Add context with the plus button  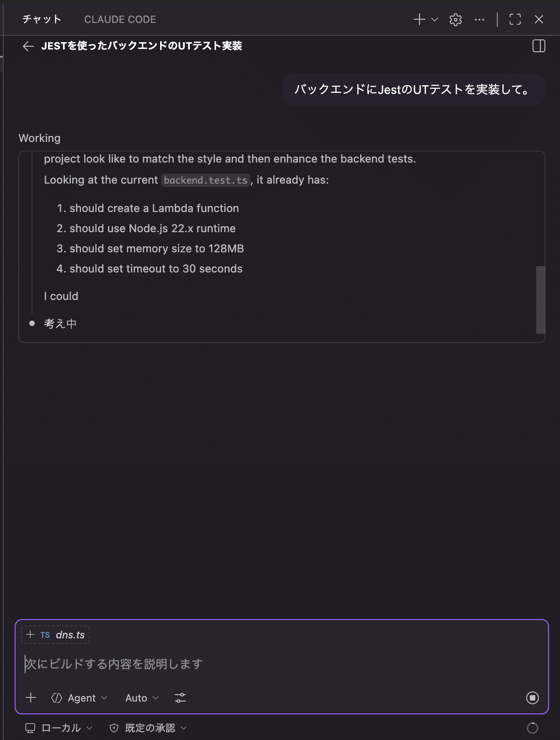[31, 698]
